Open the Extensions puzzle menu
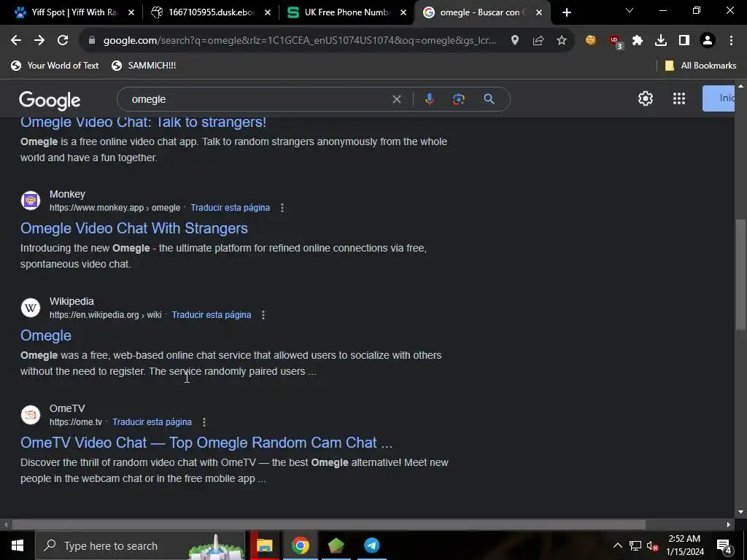Viewport: 747px width, 560px height. [638, 41]
